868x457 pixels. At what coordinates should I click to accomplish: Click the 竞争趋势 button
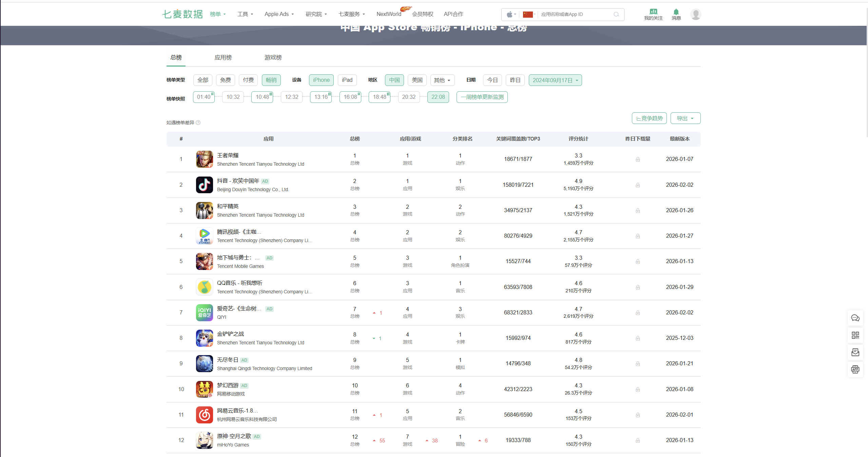(x=649, y=118)
